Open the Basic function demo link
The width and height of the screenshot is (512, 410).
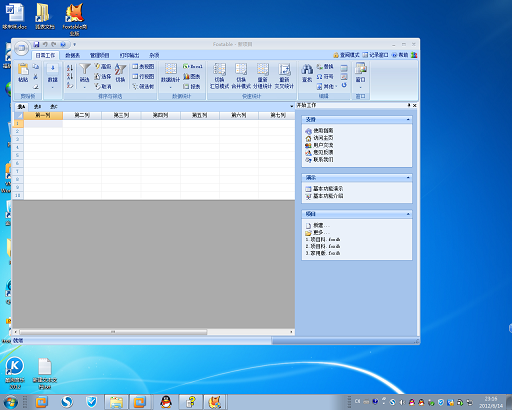324,189
